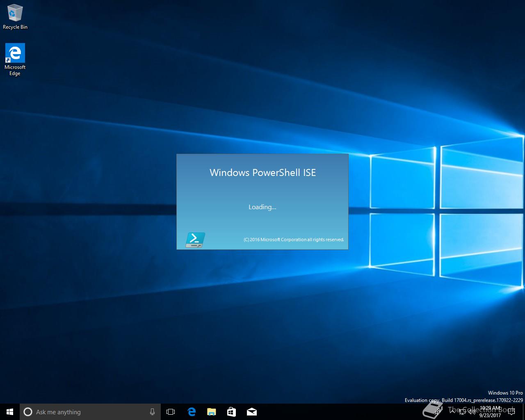
Task: Click the taskbar clock showing 10:29 AM
Action: (x=490, y=412)
